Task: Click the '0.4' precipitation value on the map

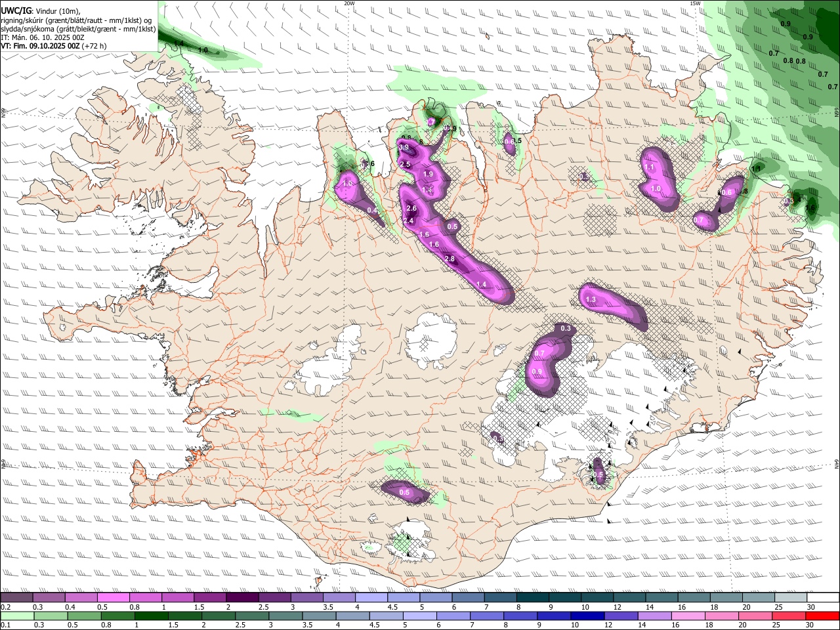Action: [x=372, y=211]
